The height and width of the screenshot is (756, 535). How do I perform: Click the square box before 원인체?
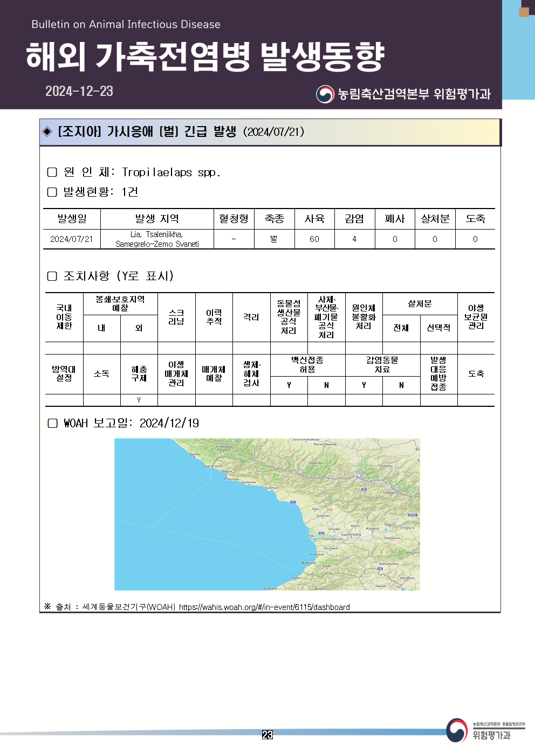[x=52, y=172]
